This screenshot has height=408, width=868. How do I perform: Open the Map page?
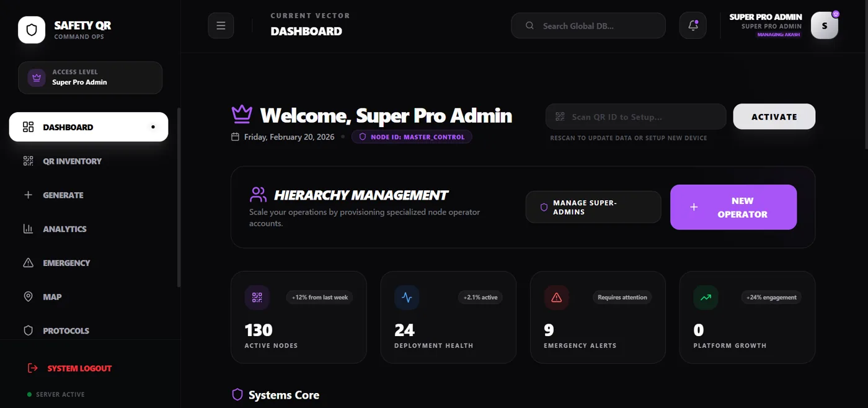pyautogui.click(x=89, y=297)
